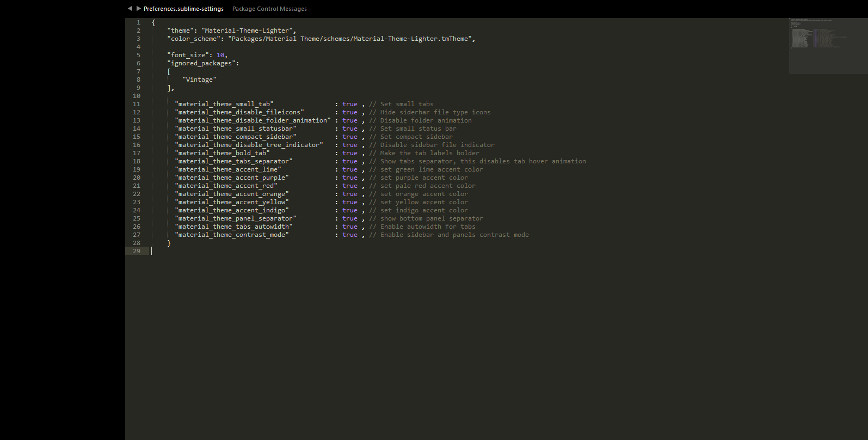The width and height of the screenshot is (868, 440).
Task: Click the Material-Theme-Lighter.tmTheme path string
Action: [350, 39]
